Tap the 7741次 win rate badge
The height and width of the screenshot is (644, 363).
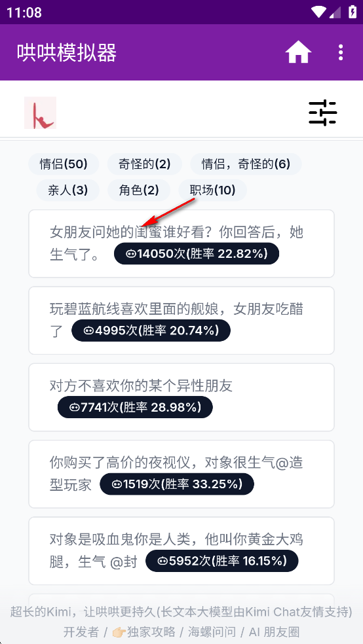(x=135, y=407)
